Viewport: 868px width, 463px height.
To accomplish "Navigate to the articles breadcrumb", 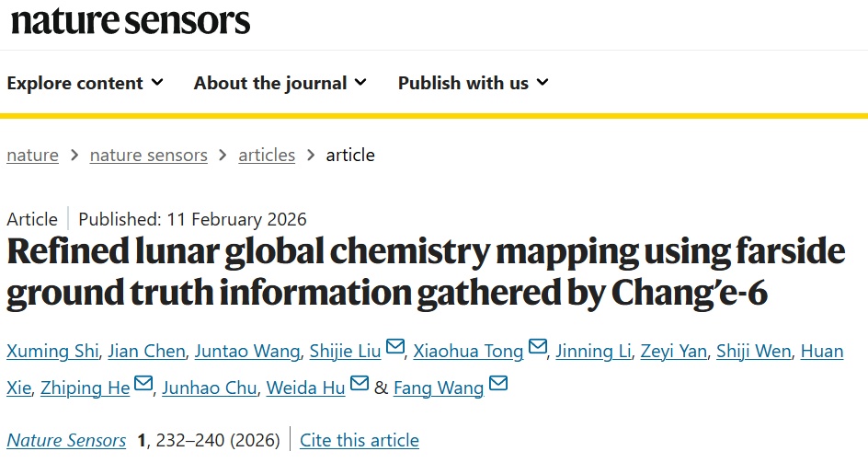I will pos(267,155).
